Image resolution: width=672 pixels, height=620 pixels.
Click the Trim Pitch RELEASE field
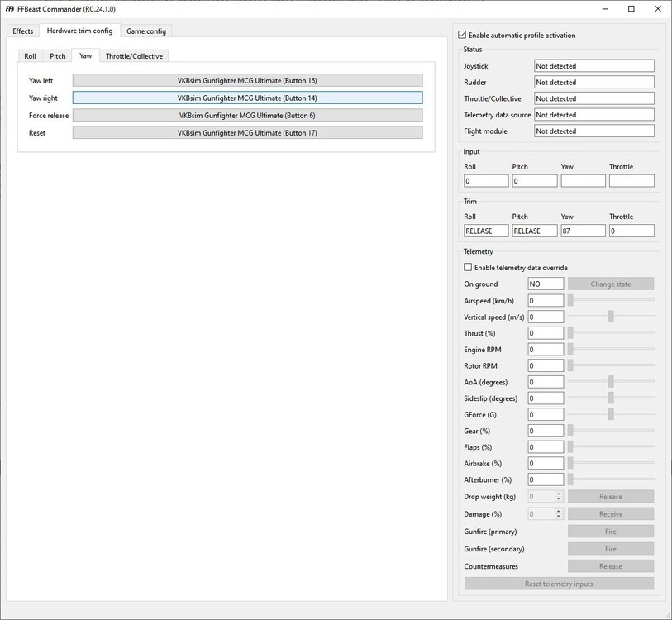[x=535, y=231]
